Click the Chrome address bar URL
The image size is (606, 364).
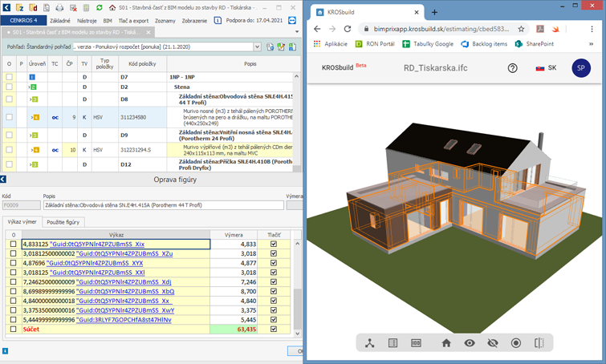coord(441,29)
